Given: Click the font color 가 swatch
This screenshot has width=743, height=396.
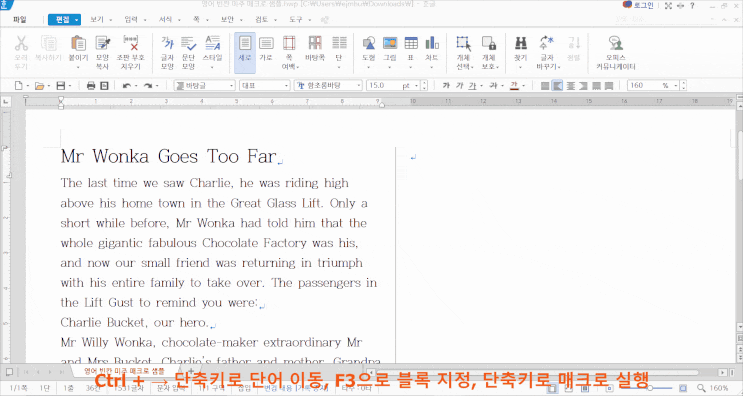Looking at the screenshot, I should [514, 86].
